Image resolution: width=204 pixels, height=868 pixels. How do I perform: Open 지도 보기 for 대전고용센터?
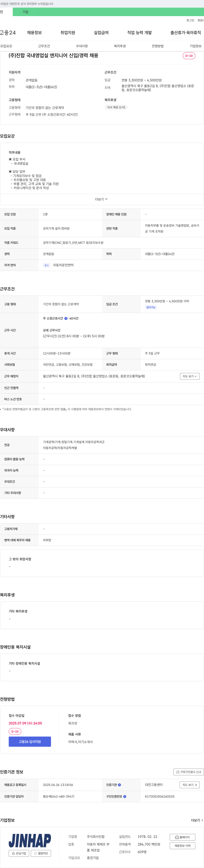pos(190,785)
